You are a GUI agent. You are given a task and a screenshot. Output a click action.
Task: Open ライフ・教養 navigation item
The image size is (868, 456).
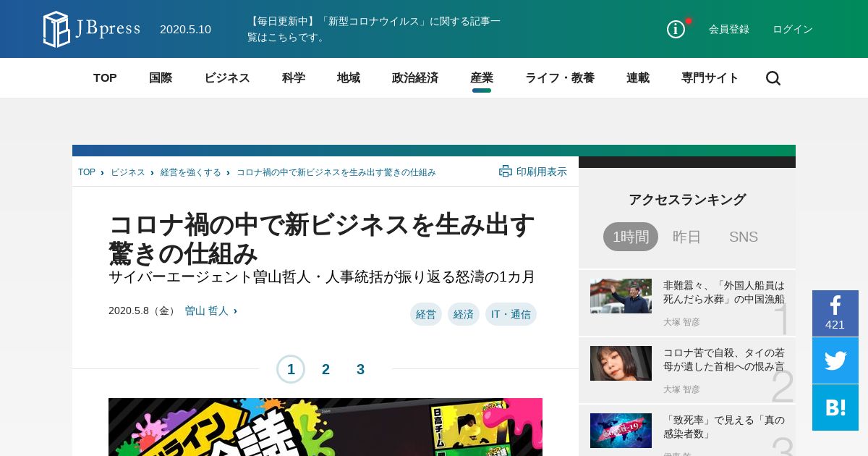coord(560,78)
